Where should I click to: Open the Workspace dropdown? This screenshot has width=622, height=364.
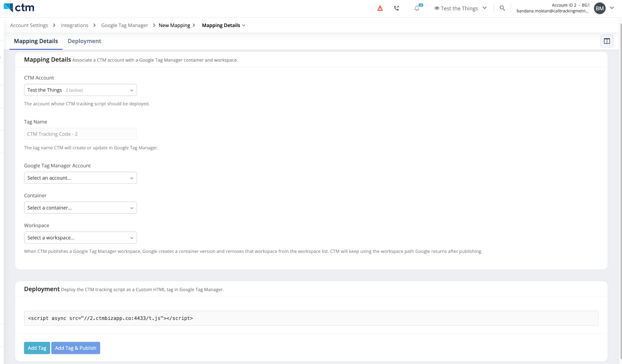coord(80,237)
